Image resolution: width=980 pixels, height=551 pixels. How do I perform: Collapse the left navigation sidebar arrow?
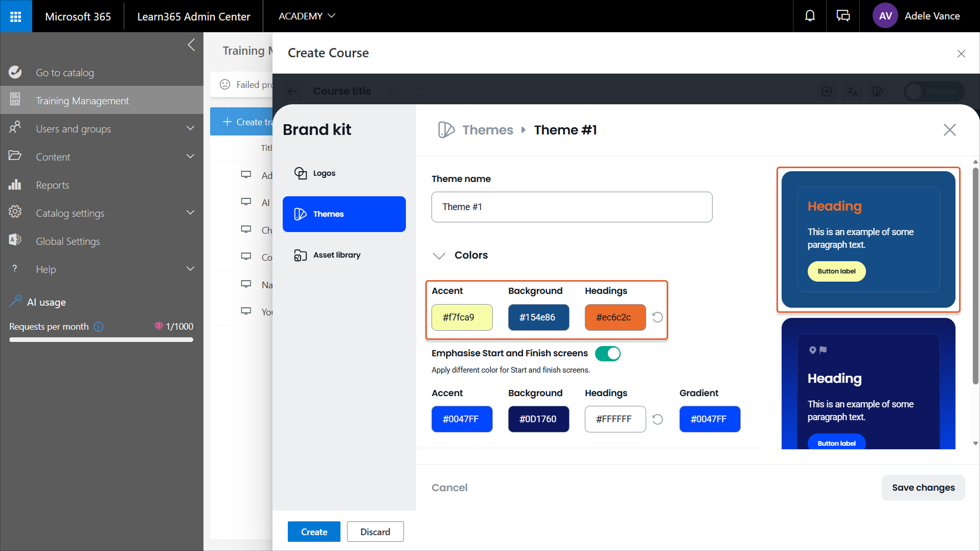click(x=191, y=45)
